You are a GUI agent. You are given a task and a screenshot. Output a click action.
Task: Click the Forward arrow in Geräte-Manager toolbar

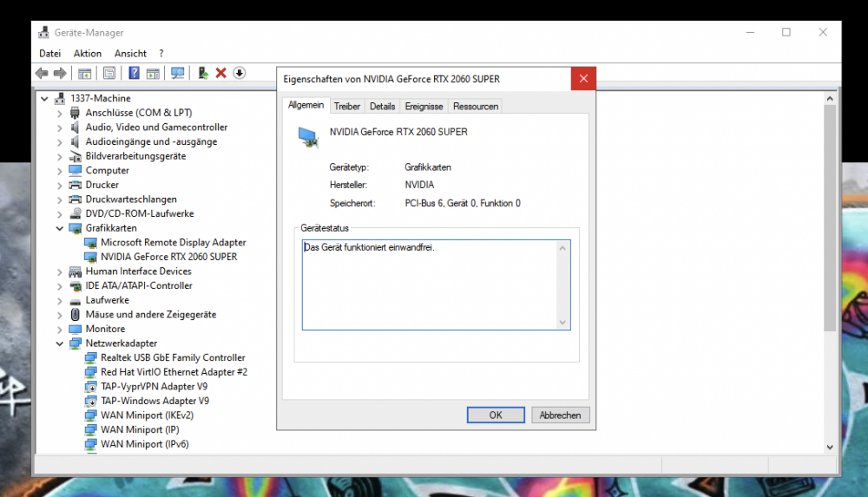click(60, 73)
